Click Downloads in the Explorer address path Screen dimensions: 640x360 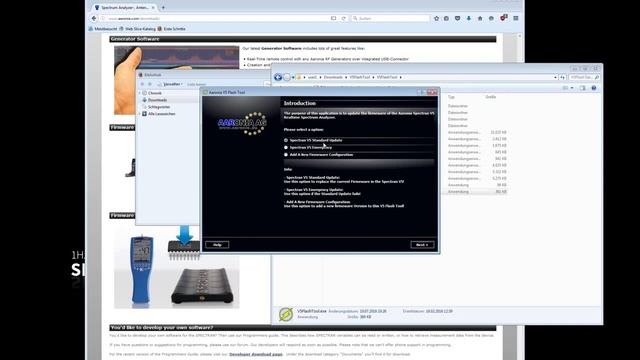(333, 77)
